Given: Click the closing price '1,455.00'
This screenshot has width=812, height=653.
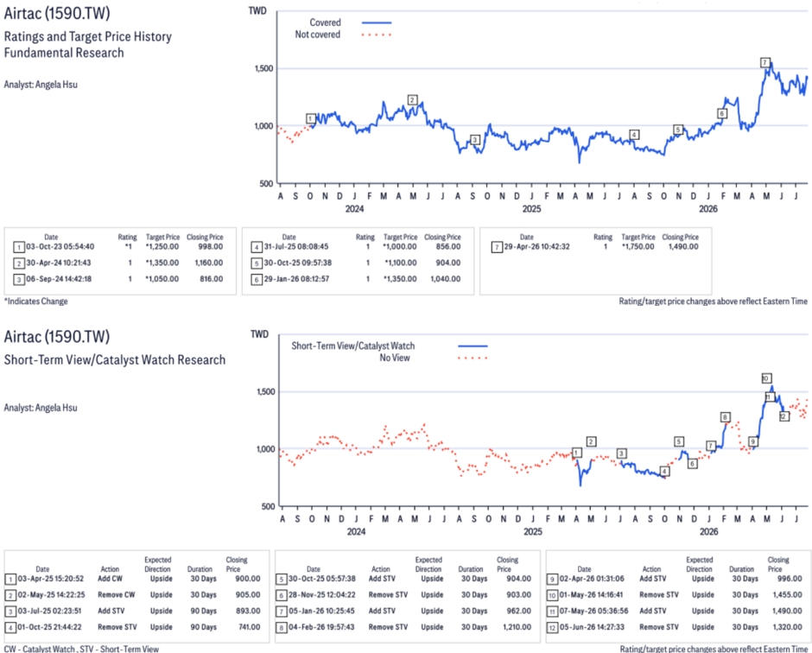Looking at the screenshot, I should [x=788, y=594].
